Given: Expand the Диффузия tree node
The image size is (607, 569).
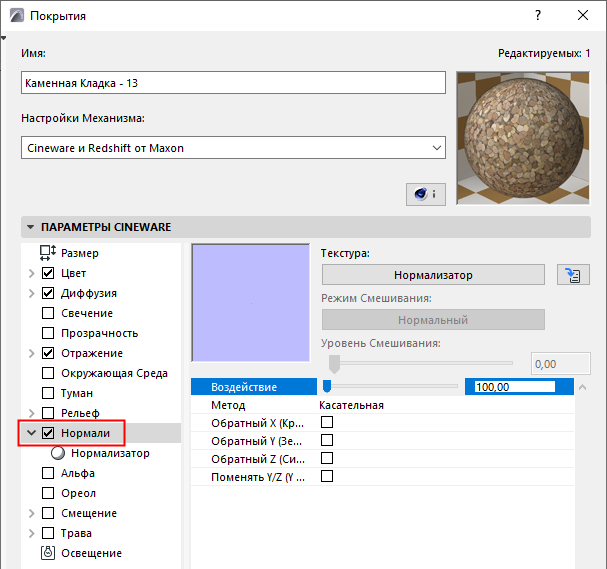Looking at the screenshot, I should [32, 293].
